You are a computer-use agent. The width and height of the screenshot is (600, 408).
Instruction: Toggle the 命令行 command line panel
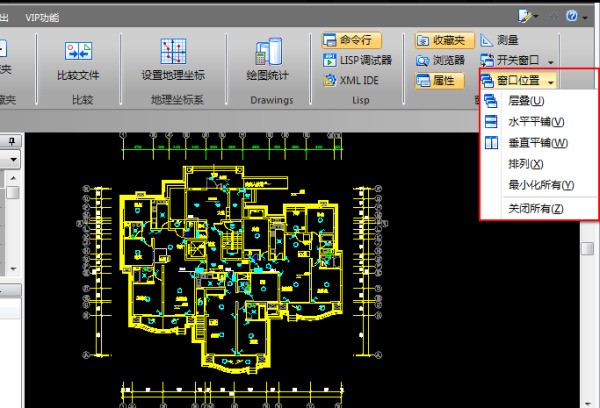coord(352,41)
